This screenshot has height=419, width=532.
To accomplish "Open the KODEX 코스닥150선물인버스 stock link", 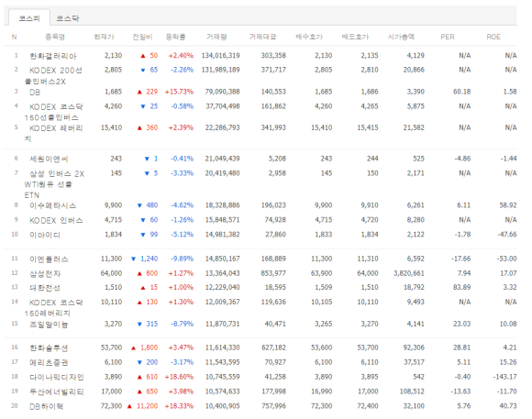I will pos(54,112).
